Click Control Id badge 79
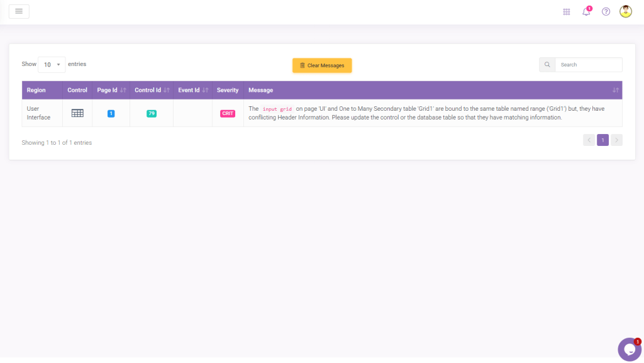Viewport: 644px width, 363px height. coord(152,113)
